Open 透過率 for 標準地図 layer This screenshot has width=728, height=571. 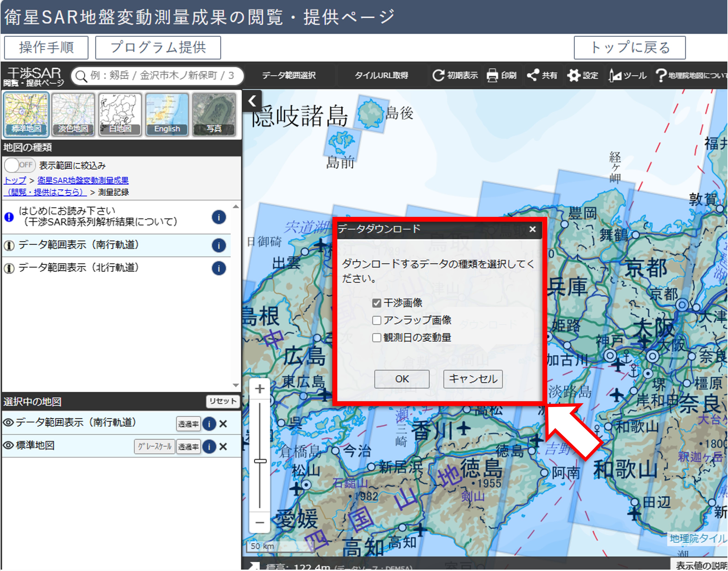click(x=188, y=447)
